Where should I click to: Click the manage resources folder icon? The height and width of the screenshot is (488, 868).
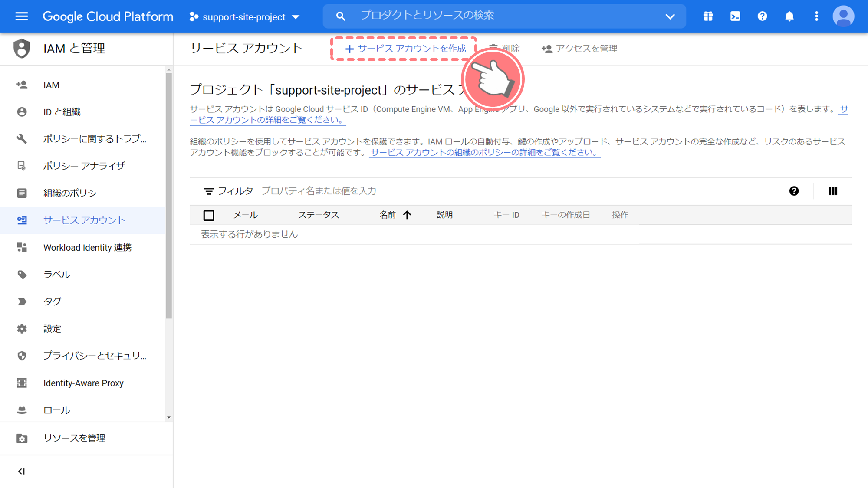(x=22, y=438)
